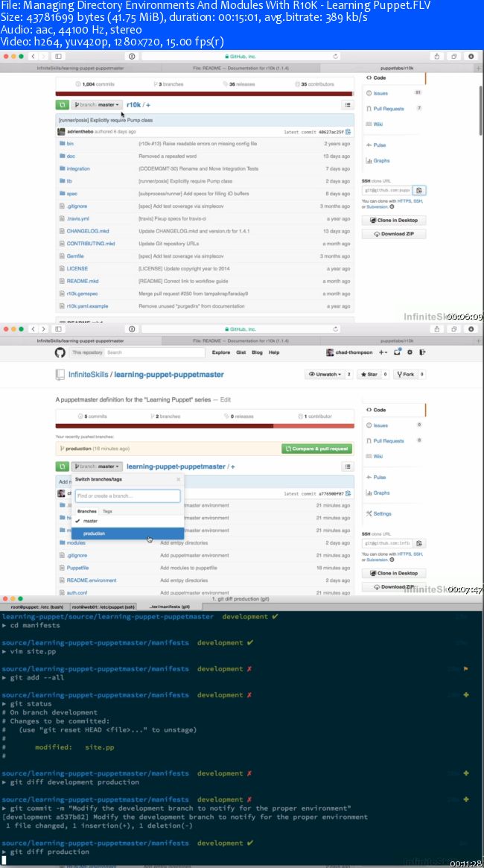Click the forward arrow in the second Safari window
Screen dimensions: 484x868
42,329
